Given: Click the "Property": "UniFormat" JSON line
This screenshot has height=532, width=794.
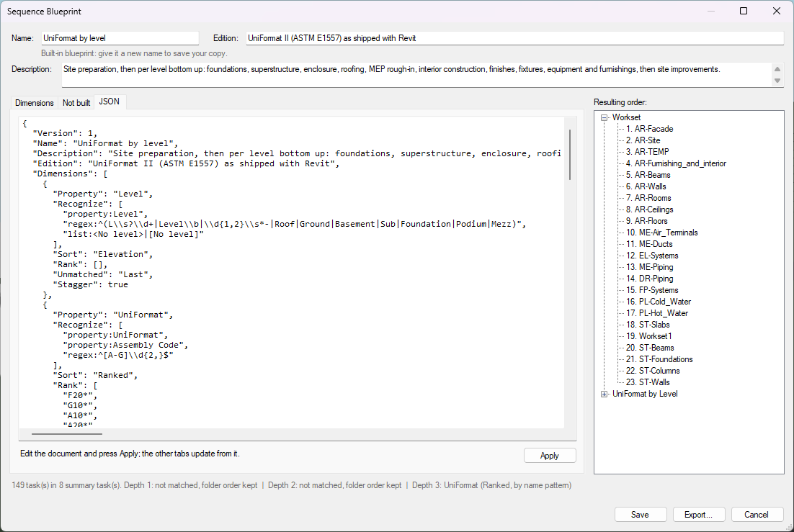Looking at the screenshot, I should point(113,315).
